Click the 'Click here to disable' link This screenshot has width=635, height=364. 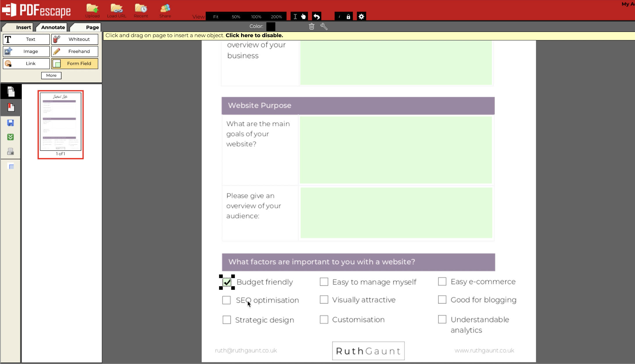click(x=254, y=35)
